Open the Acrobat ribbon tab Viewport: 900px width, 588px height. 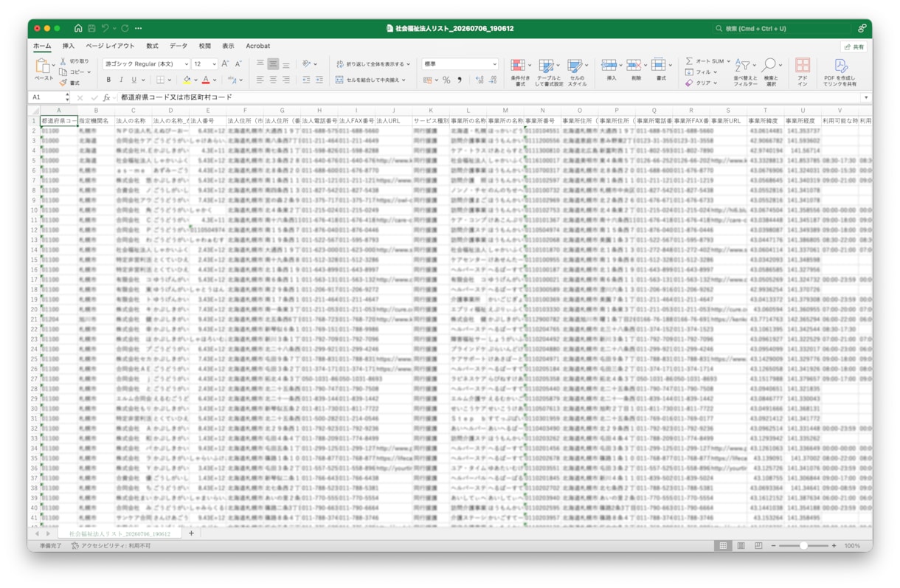(258, 46)
